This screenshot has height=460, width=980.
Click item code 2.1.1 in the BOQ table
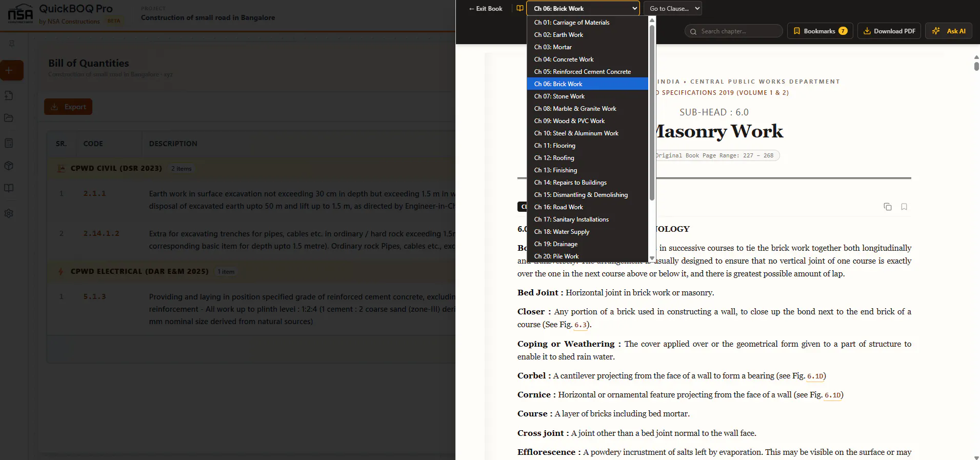[x=95, y=194]
